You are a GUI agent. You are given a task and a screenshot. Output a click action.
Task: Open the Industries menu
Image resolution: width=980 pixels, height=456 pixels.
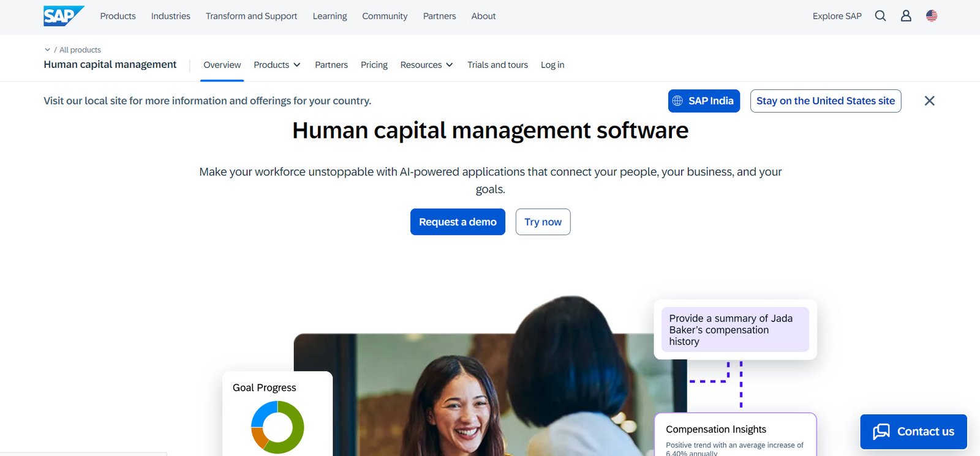coord(170,16)
